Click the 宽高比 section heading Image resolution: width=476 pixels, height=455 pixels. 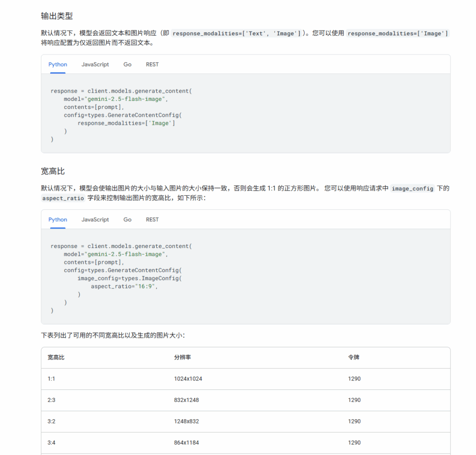[x=53, y=171]
